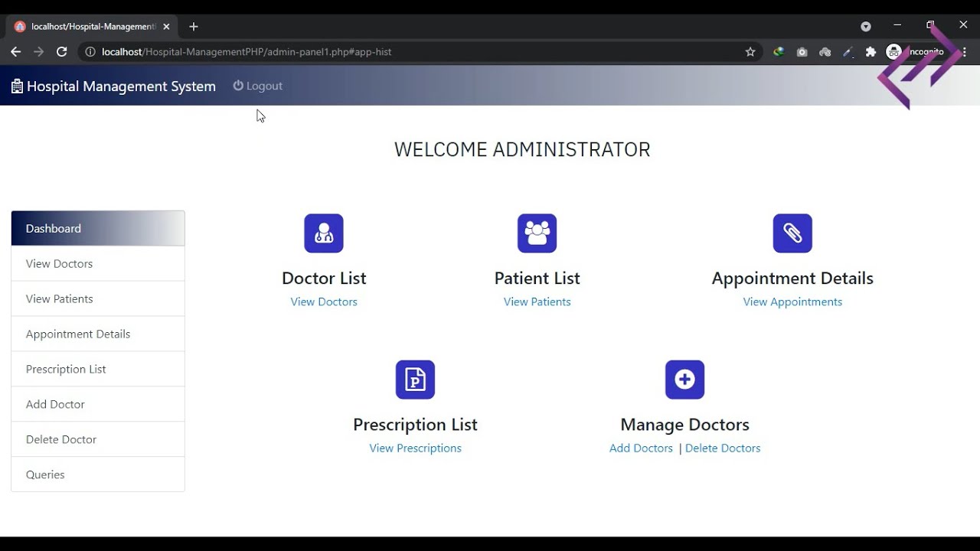This screenshot has height=551, width=980.
Task: Click the green-blue extension icon after star
Action: pyautogui.click(x=779, y=52)
